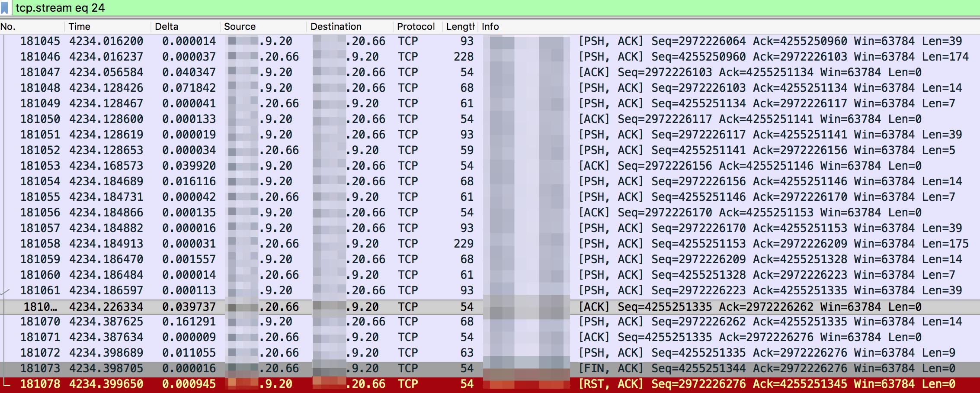Select the delta value 0.011055

[189, 353]
